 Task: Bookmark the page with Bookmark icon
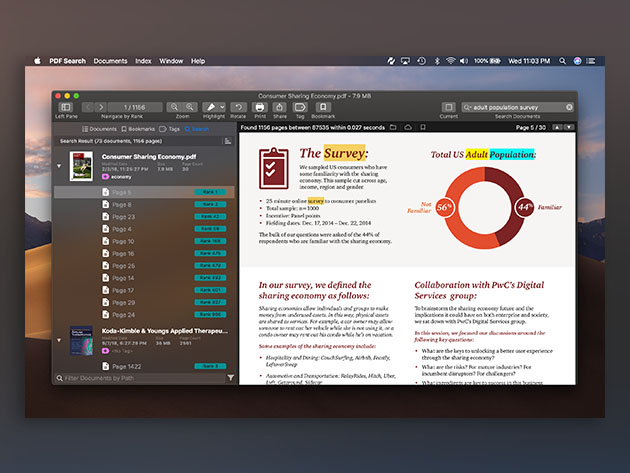(x=323, y=107)
